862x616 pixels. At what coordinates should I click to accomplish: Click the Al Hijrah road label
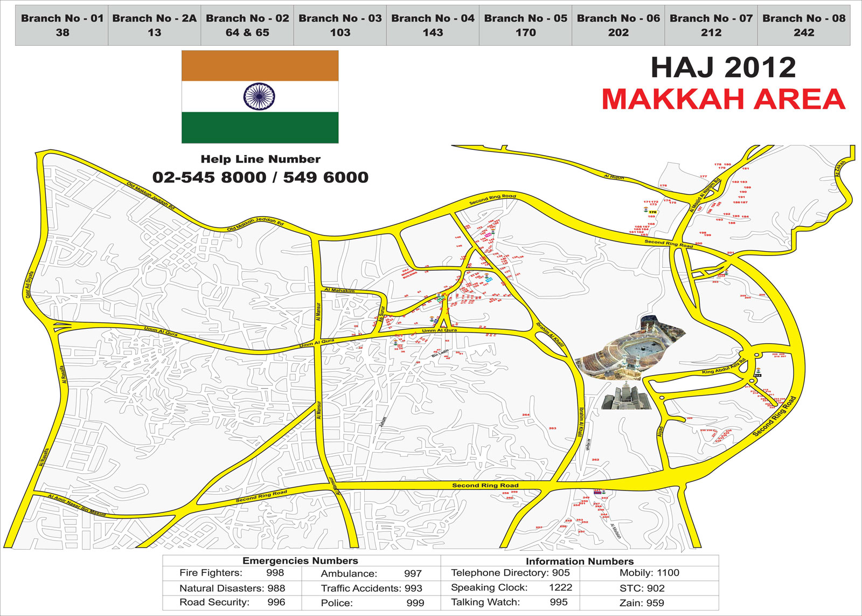pyautogui.click(x=588, y=445)
